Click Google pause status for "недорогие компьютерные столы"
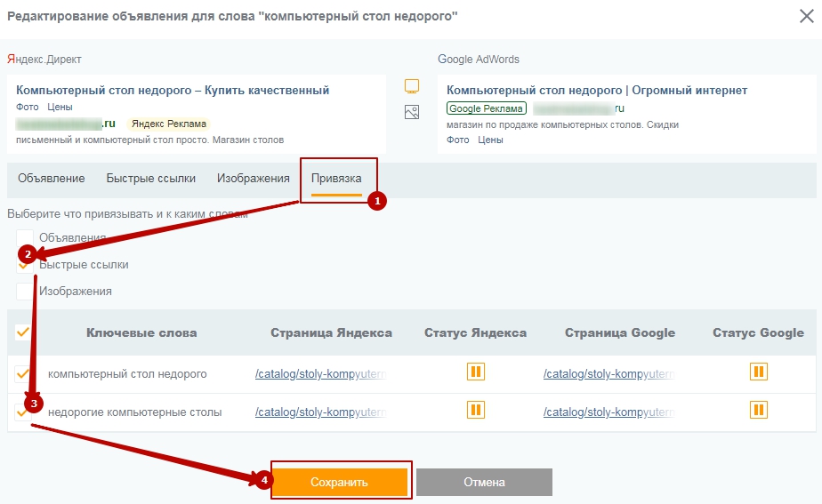822x504 pixels. (x=758, y=410)
